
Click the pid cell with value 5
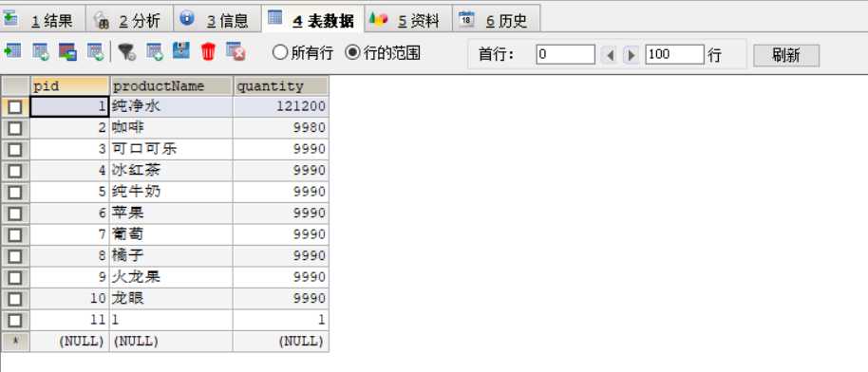[69, 192]
